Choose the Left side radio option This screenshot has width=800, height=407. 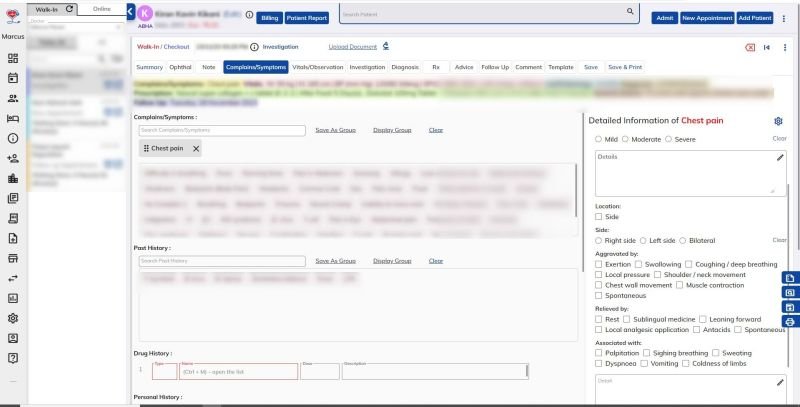coord(645,240)
